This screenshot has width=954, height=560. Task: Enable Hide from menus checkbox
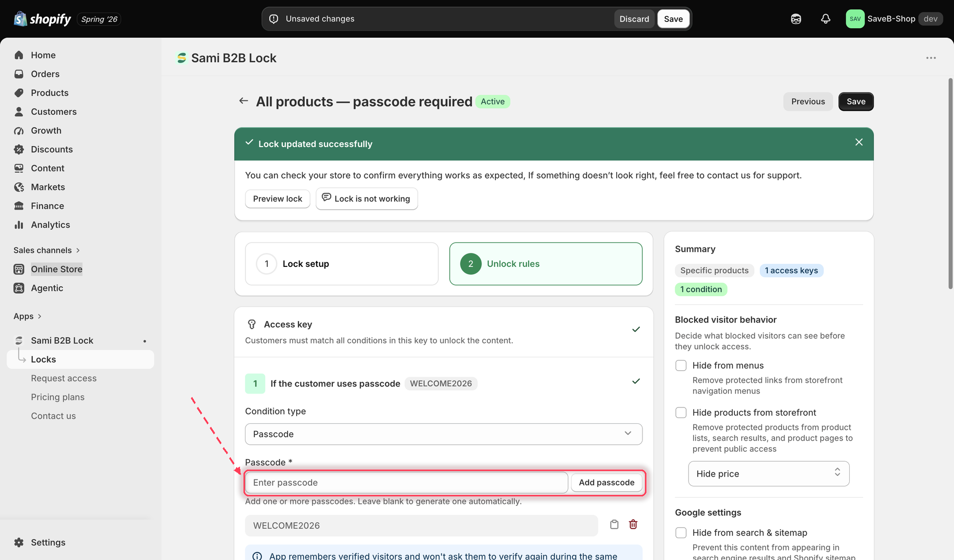[681, 366]
